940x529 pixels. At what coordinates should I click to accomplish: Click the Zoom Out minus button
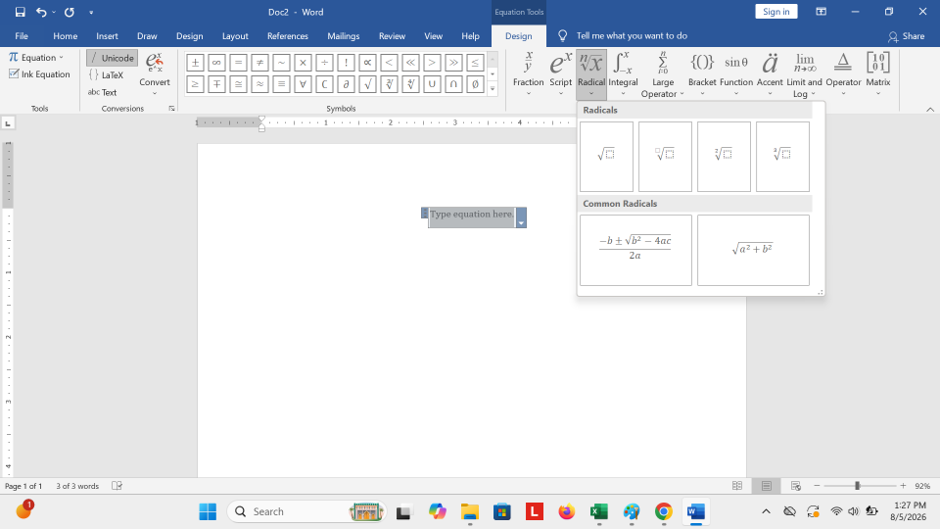(x=817, y=486)
